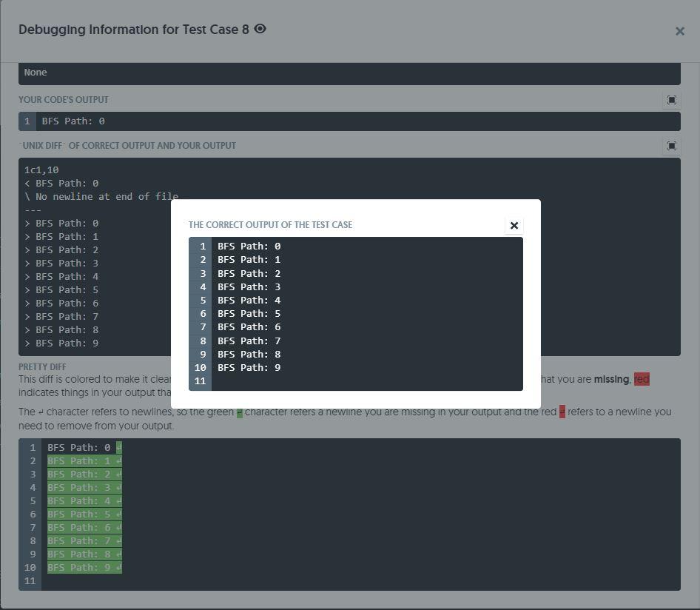This screenshot has height=610, width=700.
Task: Click the eye icon beside Test Case 8 title
Action: click(x=260, y=29)
